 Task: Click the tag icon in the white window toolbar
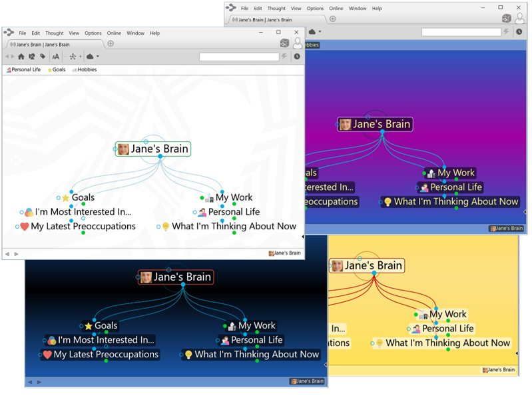pos(43,57)
